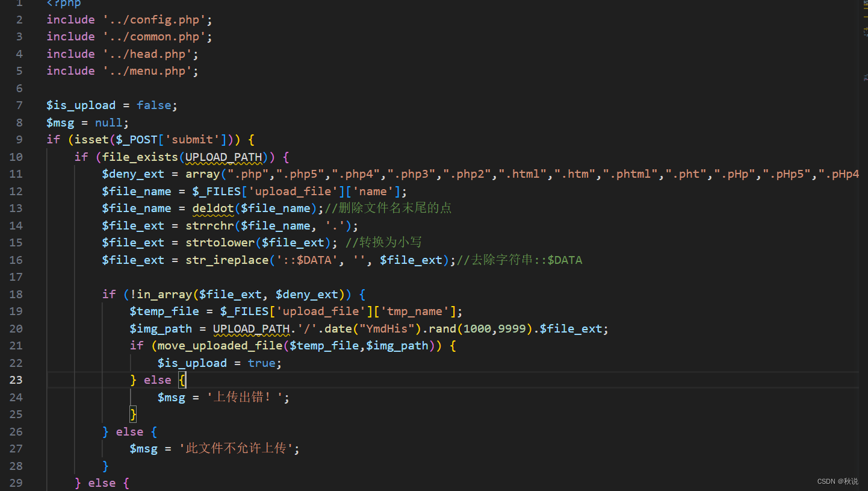This screenshot has width=868, height=491.
Task: Click the true keyword on line 22
Action: pyautogui.click(x=262, y=363)
